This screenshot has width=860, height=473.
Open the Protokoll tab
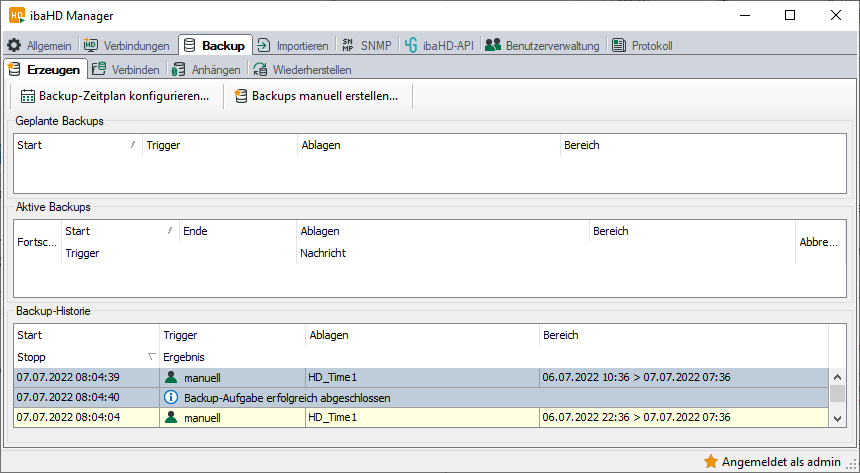coord(642,46)
